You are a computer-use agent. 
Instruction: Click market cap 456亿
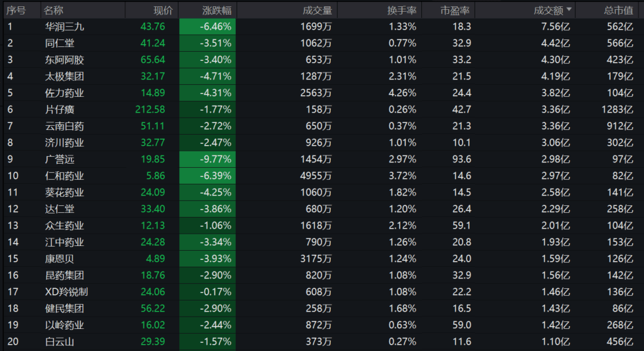[620, 341]
